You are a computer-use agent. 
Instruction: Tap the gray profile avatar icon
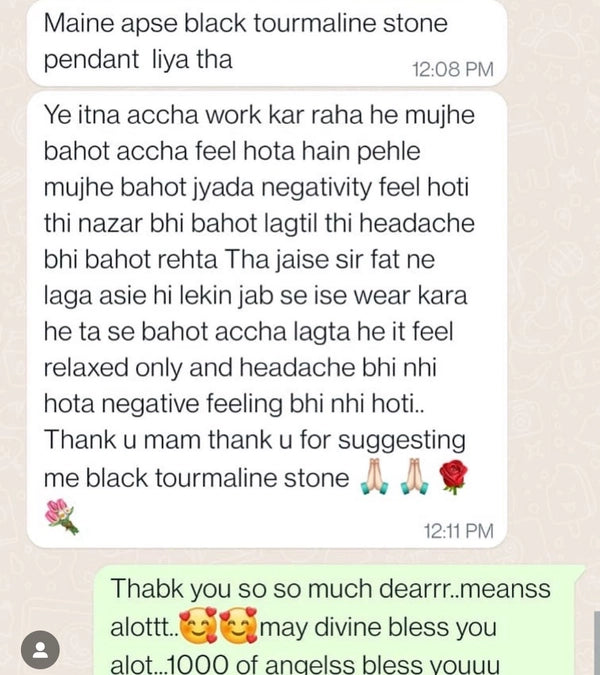40,650
